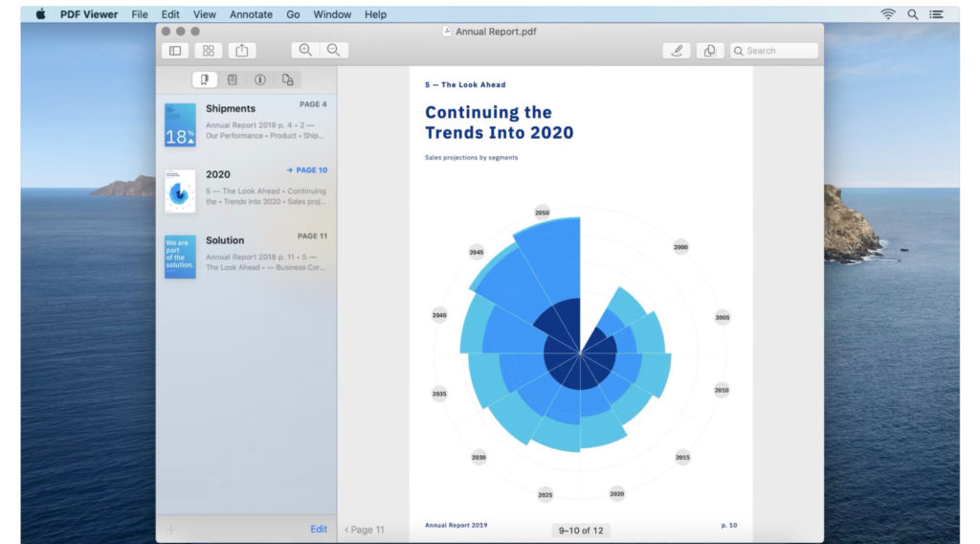Click the PAGE 11 label
This screenshot has width=980, height=544.
pos(312,237)
